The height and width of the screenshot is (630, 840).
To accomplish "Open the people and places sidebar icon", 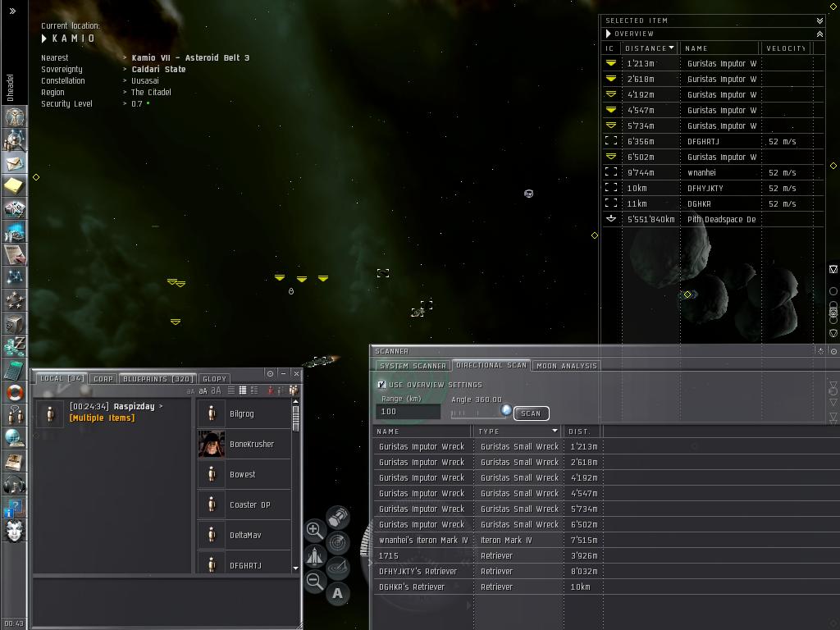I will point(15,140).
